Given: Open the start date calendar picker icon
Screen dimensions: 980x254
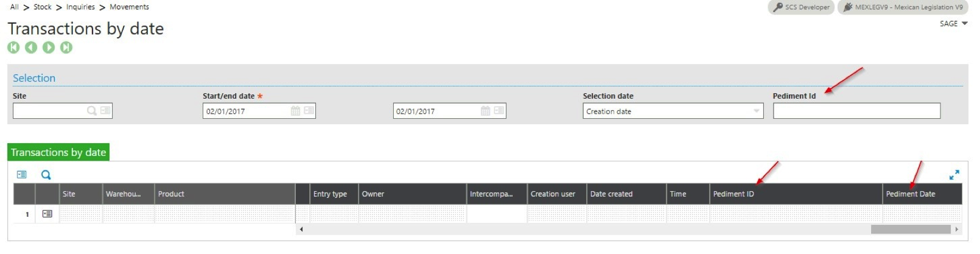Looking at the screenshot, I should click(x=295, y=111).
